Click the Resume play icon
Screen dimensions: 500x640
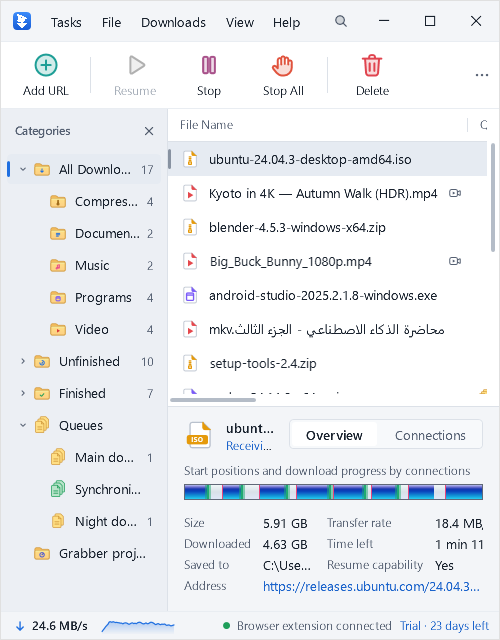pos(137,65)
